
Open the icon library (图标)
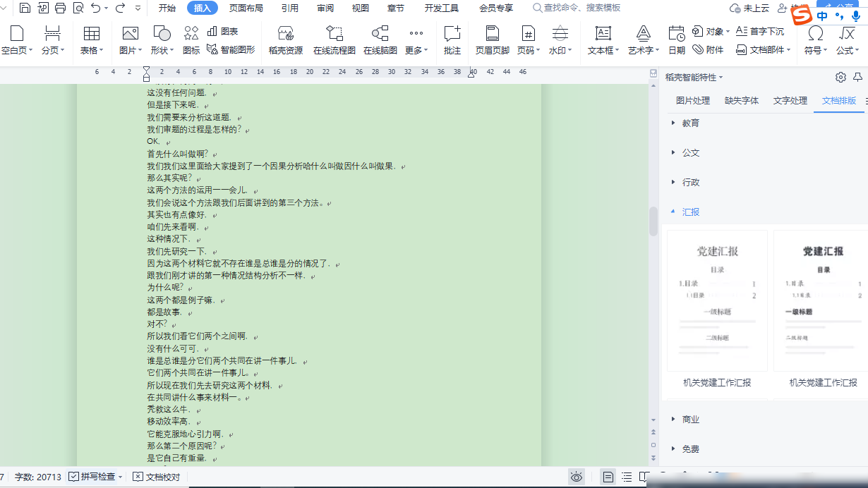(x=191, y=39)
